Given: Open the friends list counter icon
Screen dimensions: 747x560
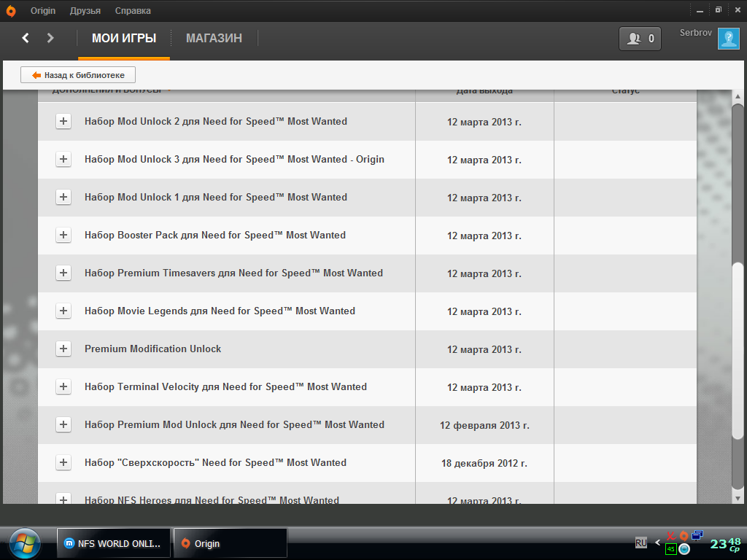Looking at the screenshot, I should 640,39.
